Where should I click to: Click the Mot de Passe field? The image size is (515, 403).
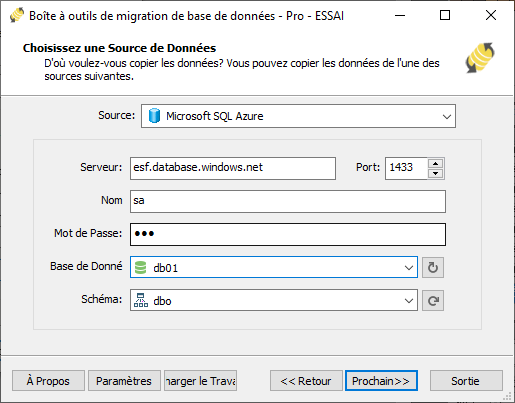coord(288,234)
